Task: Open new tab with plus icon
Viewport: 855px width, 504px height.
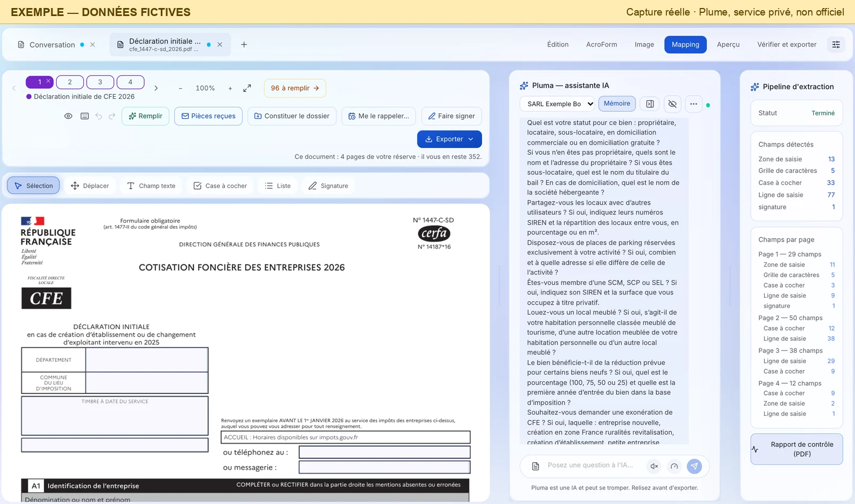Action: pyautogui.click(x=244, y=44)
